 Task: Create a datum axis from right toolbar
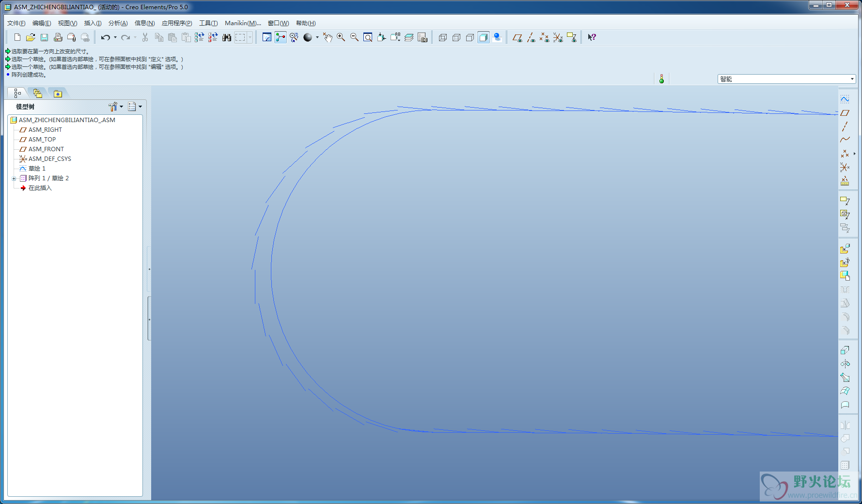845,126
